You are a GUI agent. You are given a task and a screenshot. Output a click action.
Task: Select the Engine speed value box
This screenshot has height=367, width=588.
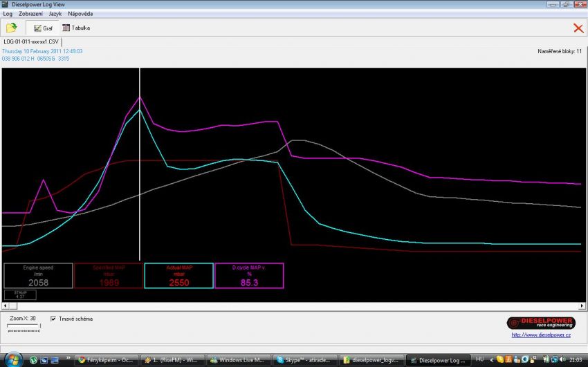tap(38, 276)
